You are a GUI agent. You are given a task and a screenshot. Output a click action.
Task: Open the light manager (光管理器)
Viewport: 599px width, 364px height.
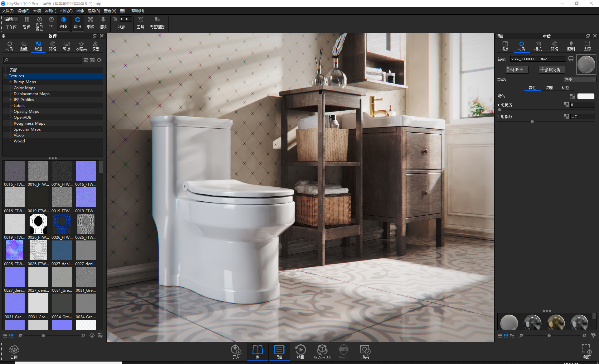tap(157, 22)
